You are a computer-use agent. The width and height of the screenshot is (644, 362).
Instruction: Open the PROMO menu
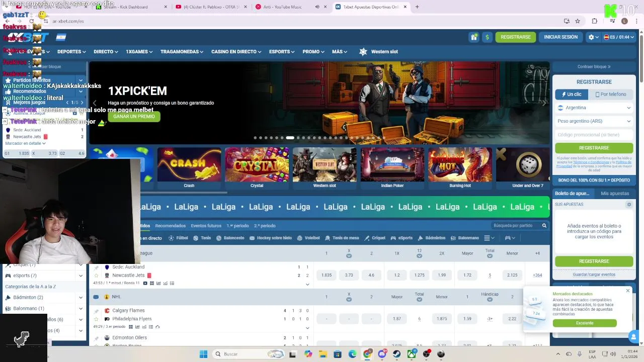pyautogui.click(x=313, y=52)
